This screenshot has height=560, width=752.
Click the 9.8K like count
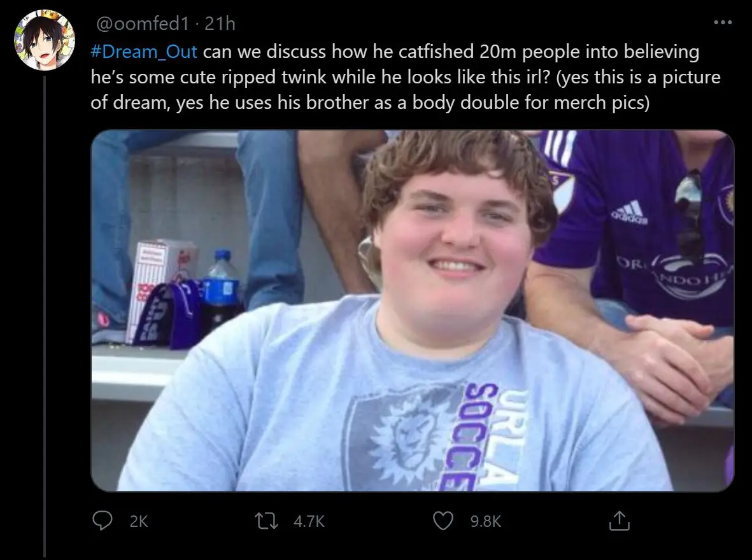(x=485, y=522)
